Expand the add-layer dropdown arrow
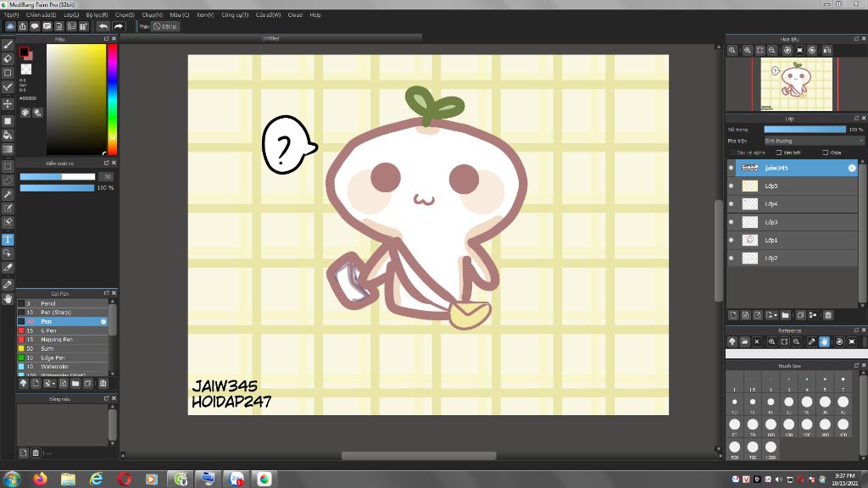The image size is (868, 488). point(776,315)
